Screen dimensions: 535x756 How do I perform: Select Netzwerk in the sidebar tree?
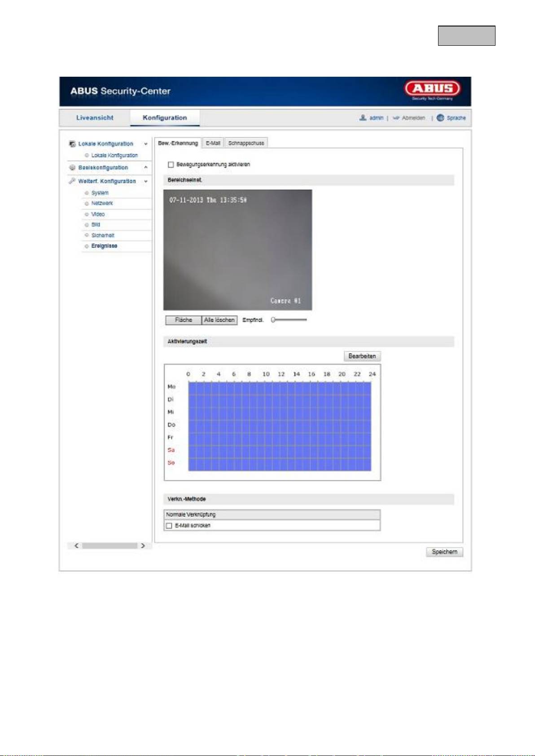coord(102,203)
